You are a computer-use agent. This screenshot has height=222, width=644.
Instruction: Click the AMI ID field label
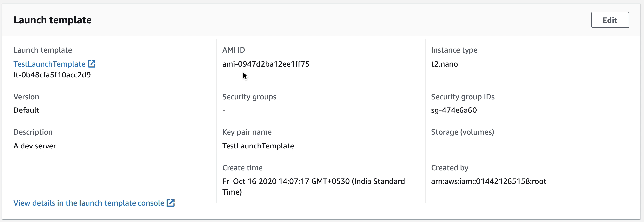pyautogui.click(x=233, y=50)
